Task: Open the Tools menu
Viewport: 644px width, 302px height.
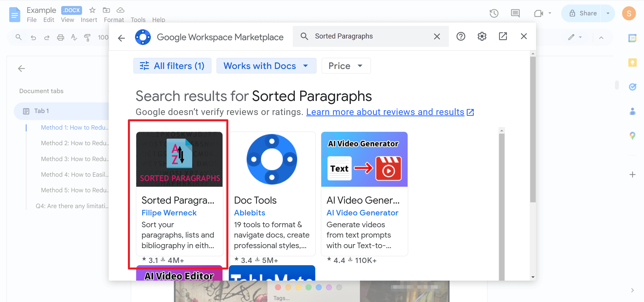Action: [138, 20]
